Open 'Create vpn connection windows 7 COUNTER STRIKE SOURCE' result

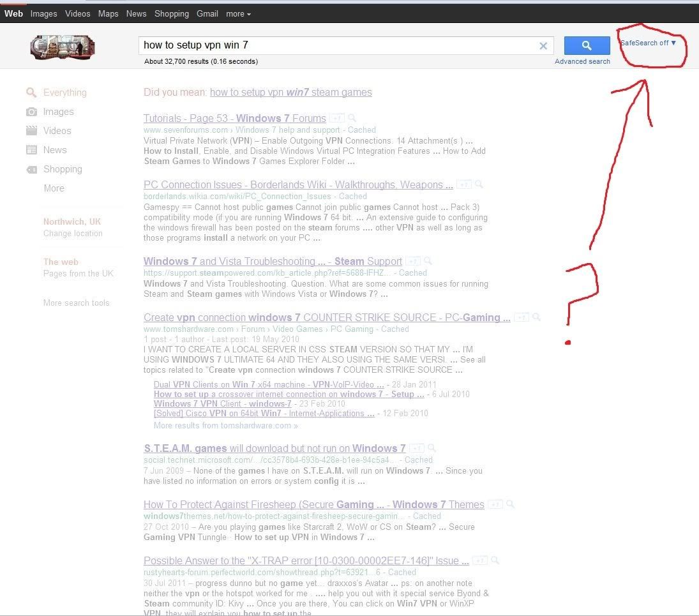pos(327,317)
